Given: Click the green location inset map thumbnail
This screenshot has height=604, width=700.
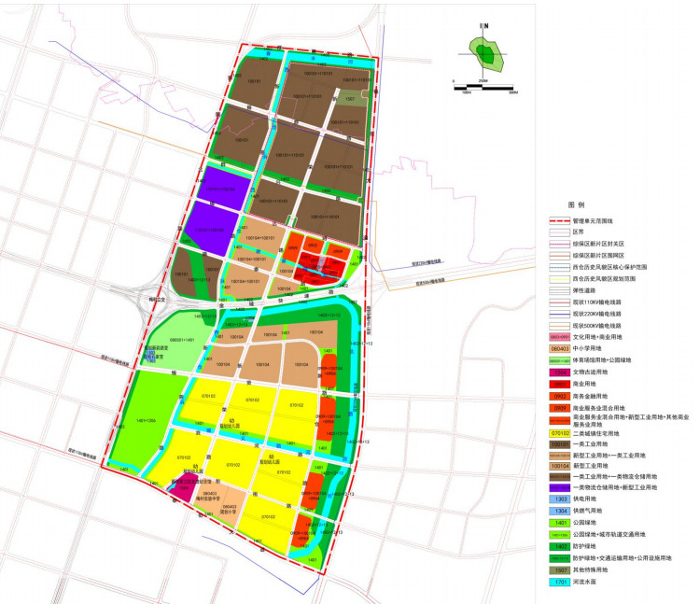Looking at the screenshot, I should [x=484, y=56].
